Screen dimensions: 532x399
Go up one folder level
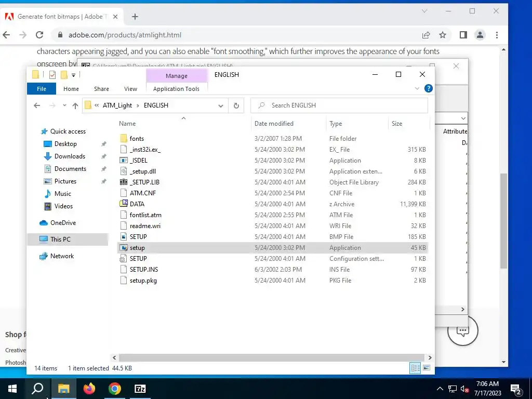pyautogui.click(x=75, y=105)
